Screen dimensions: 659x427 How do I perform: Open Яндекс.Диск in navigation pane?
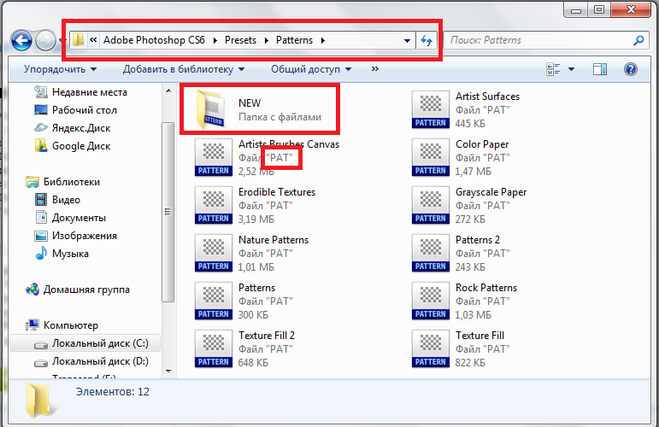point(72,128)
